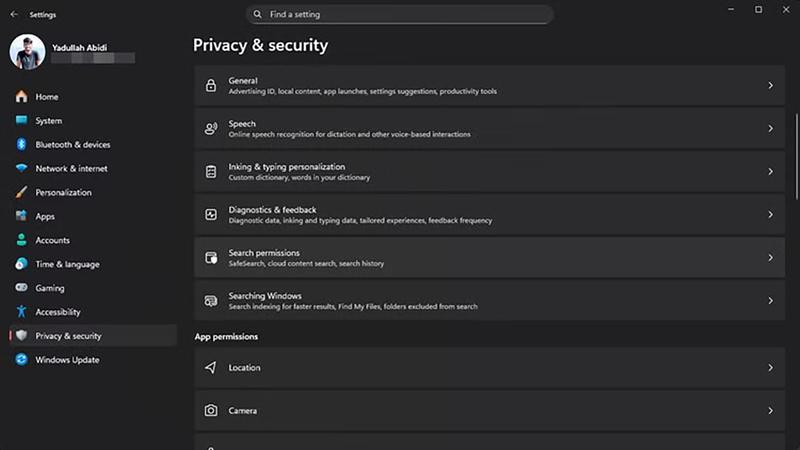Click the lock icon beside General
Viewport: 800px width, 450px height.
[x=211, y=86]
